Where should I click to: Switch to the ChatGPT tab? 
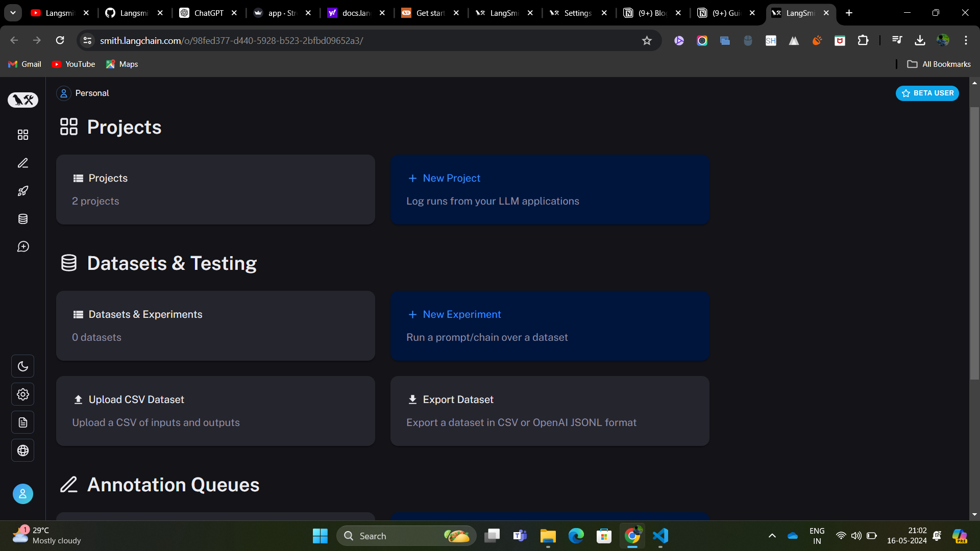pos(208,13)
